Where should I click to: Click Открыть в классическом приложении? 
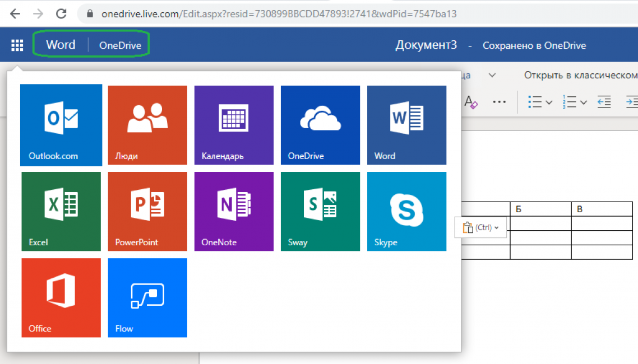(x=580, y=75)
